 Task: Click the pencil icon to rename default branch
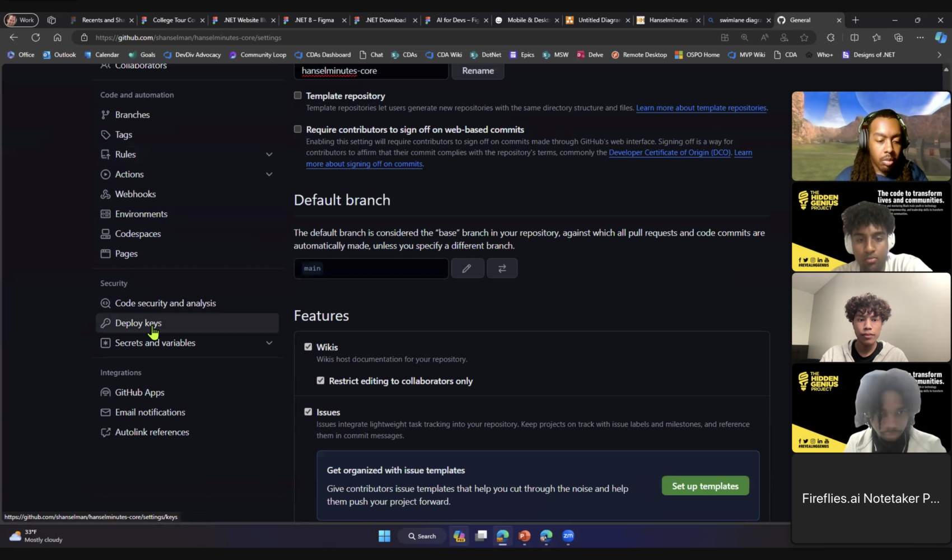(x=467, y=268)
